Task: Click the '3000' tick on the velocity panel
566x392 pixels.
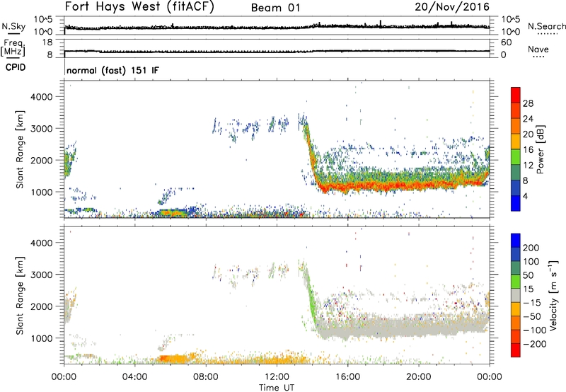Action: point(41,275)
